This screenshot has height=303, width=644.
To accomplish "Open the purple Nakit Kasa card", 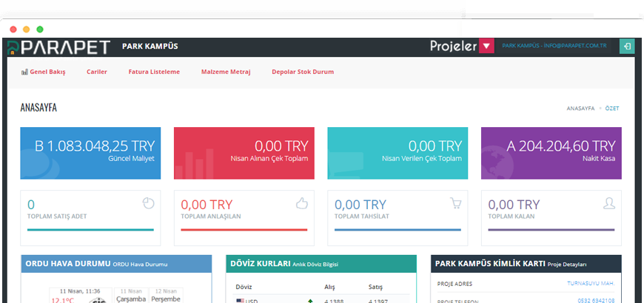I will coord(551,153).
